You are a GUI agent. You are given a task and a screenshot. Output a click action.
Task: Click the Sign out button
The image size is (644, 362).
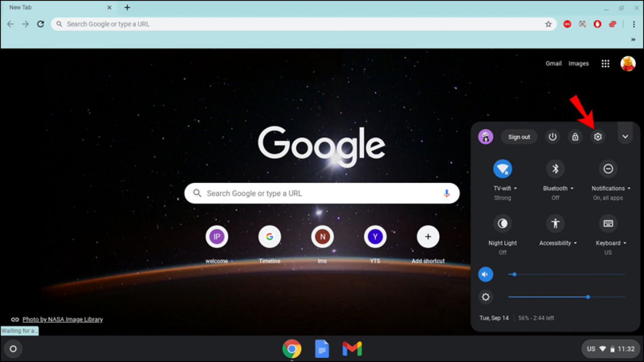pos(519,136)
